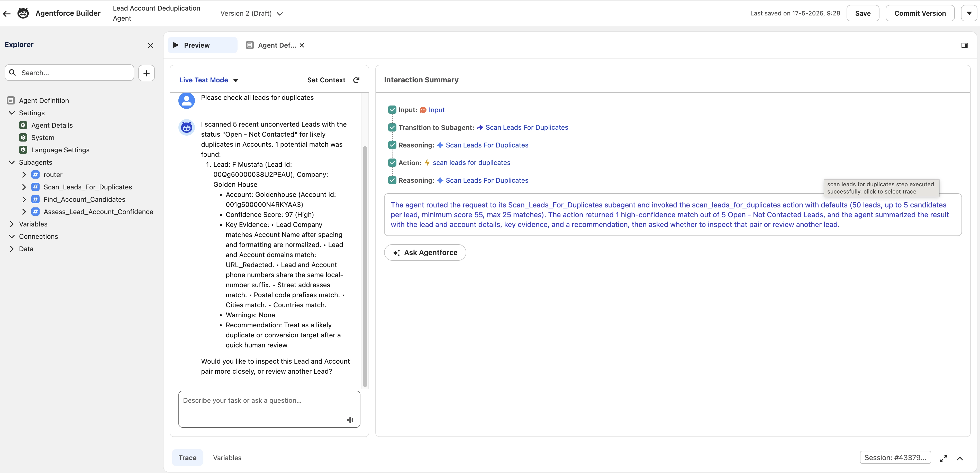The image size is (980, 473).
Task: Close the Explorer panel
Action: (151, 45)
